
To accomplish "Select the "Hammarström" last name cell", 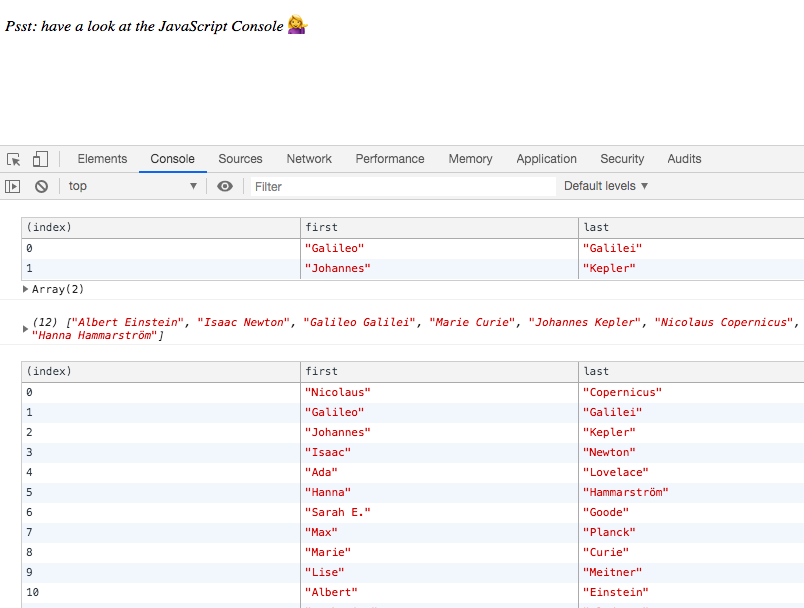I will [x=625, y=492].
